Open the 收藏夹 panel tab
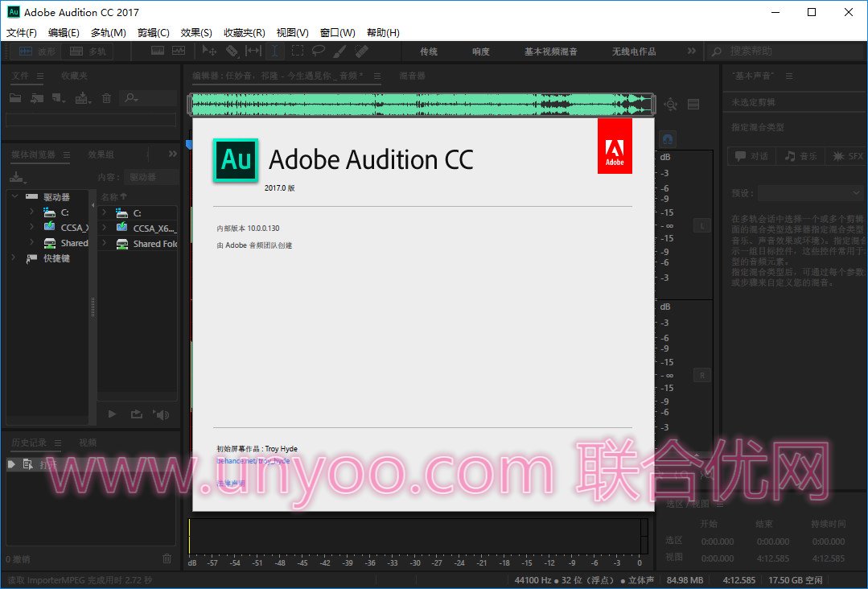Screen dimensions: 868x589 (x=74, y=76)
